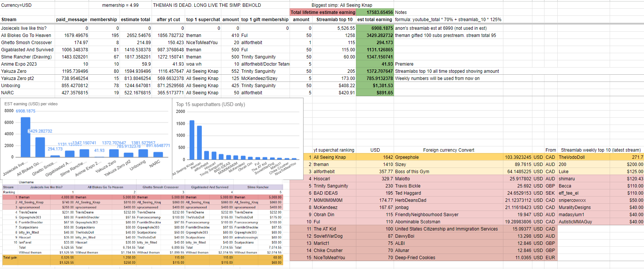Screen dimensions: 644x269
Task: Select the "Ted Haggard" cell
Action: click(x=408, y=193)
